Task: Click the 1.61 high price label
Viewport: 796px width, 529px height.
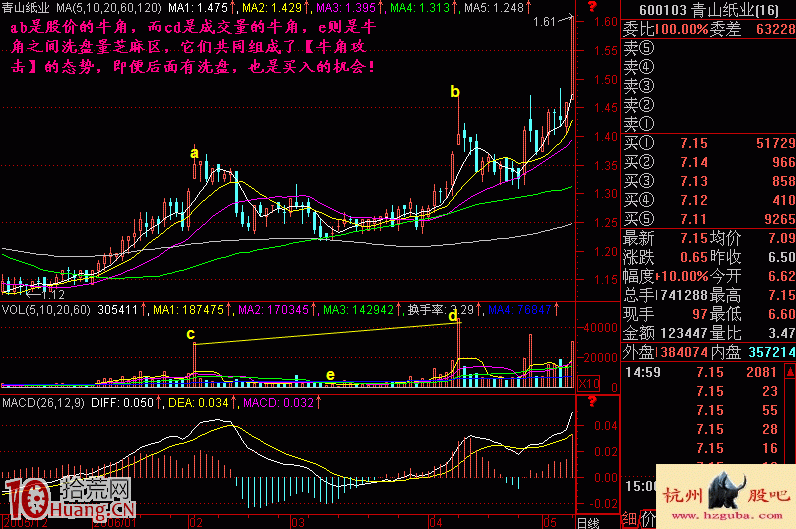Action: tap(544, 20)
